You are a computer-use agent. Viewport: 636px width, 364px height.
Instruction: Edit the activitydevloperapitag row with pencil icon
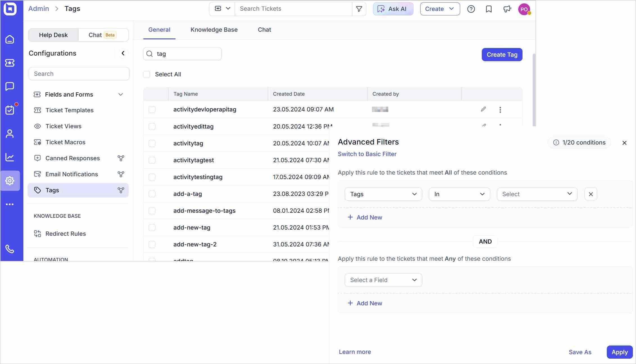click(x=483, y=109)
